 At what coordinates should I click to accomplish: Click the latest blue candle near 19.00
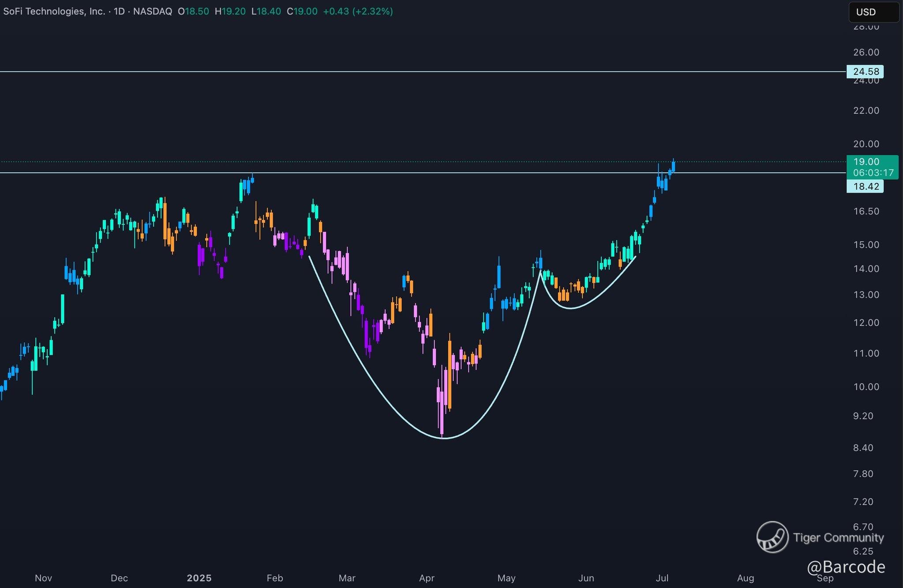(673, 167)
